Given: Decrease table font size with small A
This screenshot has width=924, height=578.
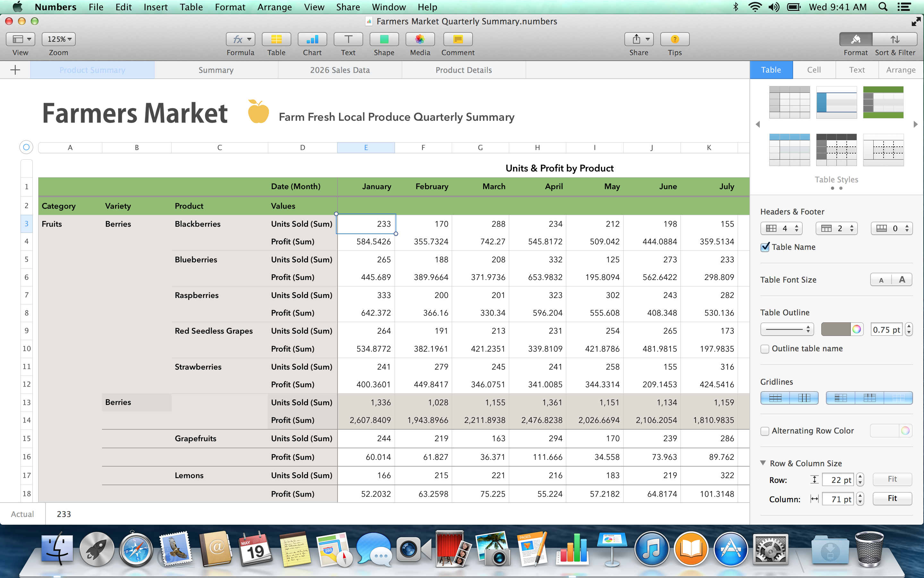Looking at the screenshot, I should pos(881,280).
